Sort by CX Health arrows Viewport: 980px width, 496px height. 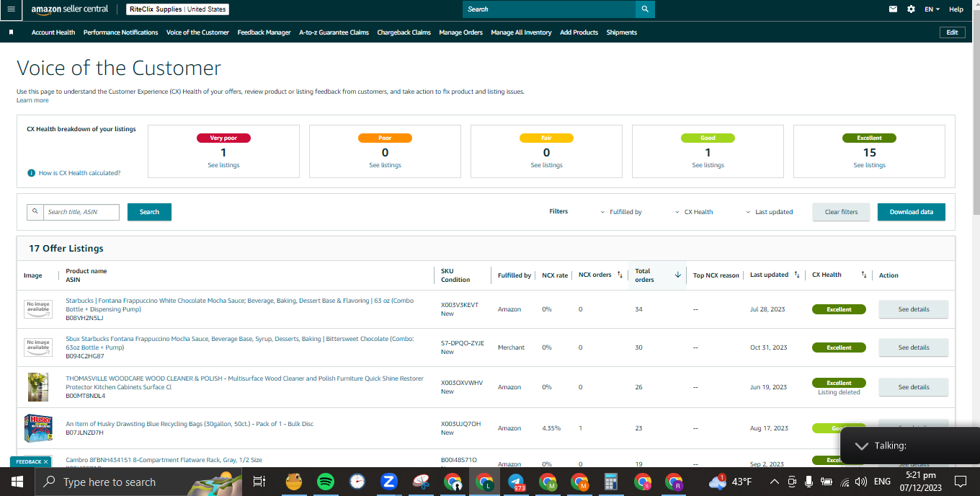[864, 275]
